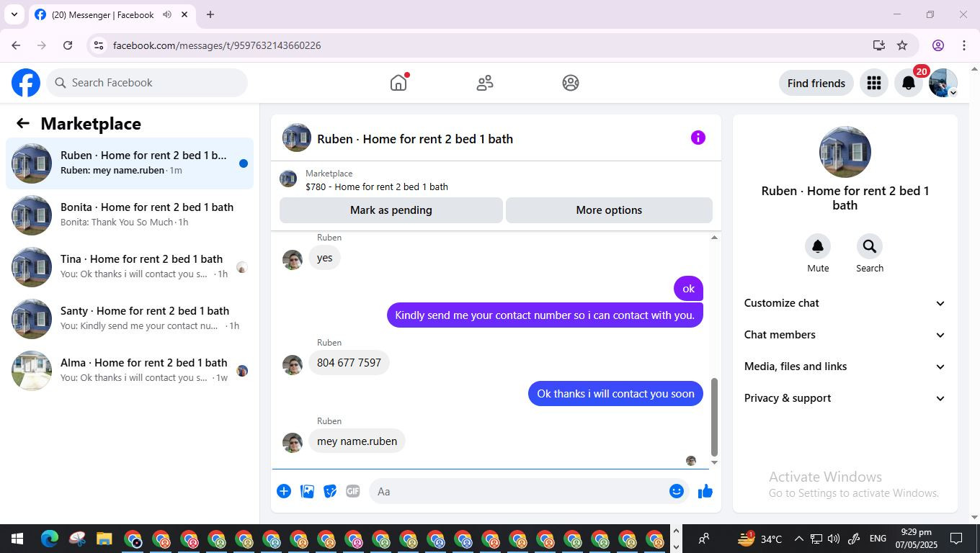Focus the Search Facebook field
The height and width of the screenshot is (553, 980).
tap(147, 83)
